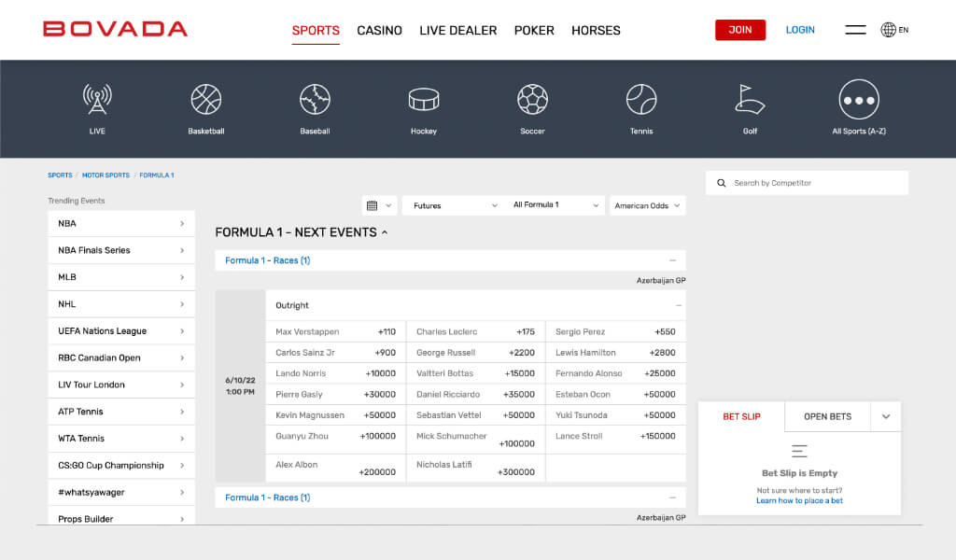Open the Futures dropdown
Viewport: 956px width, 560px height.
pos(455,205)
